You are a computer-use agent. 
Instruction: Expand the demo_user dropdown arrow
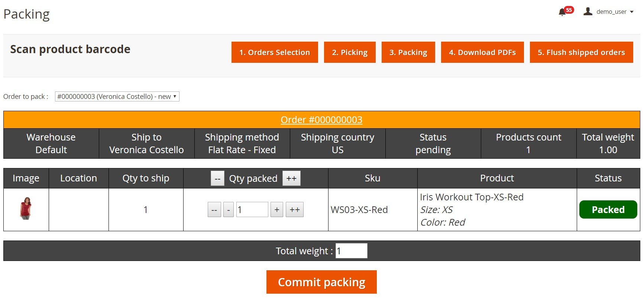631,12
